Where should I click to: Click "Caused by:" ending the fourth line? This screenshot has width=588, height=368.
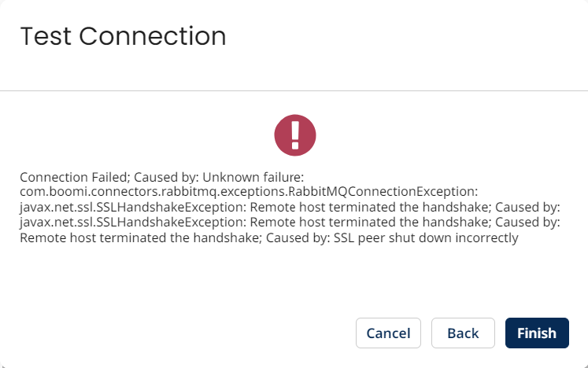point(530,223)
